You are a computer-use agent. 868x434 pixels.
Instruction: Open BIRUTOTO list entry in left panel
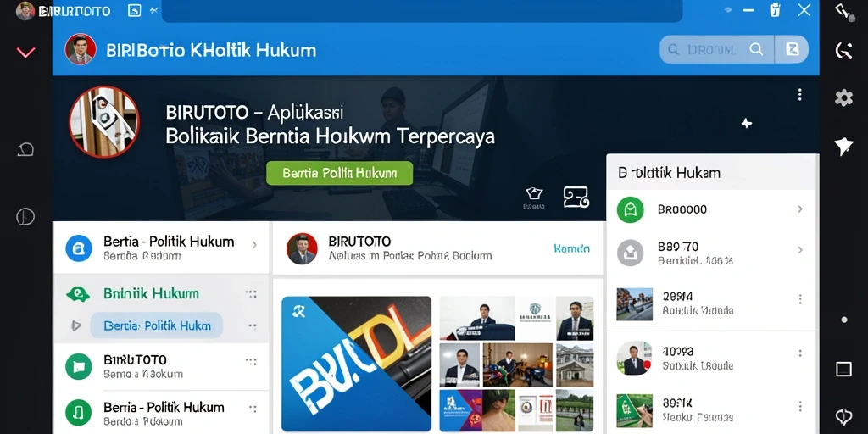tap(161, 366)
